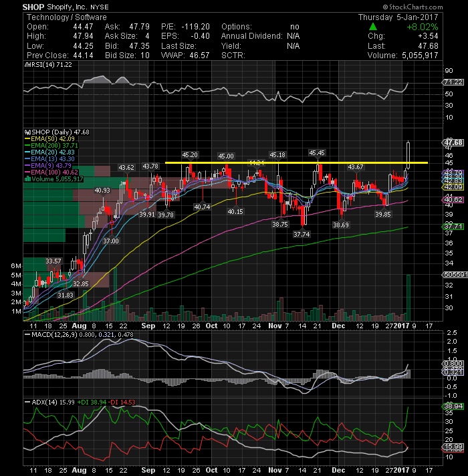Click the Low price 44.25
Screen dimensions: 468x476
(83, 46)
